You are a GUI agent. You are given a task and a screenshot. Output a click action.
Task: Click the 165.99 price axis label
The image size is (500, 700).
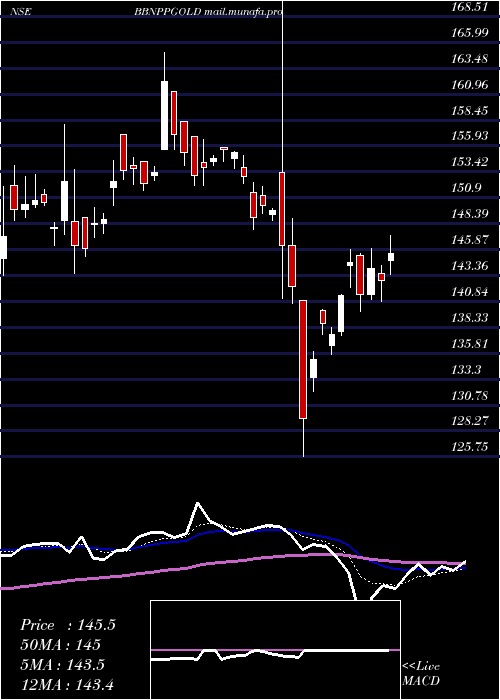[x=470, y=33]
